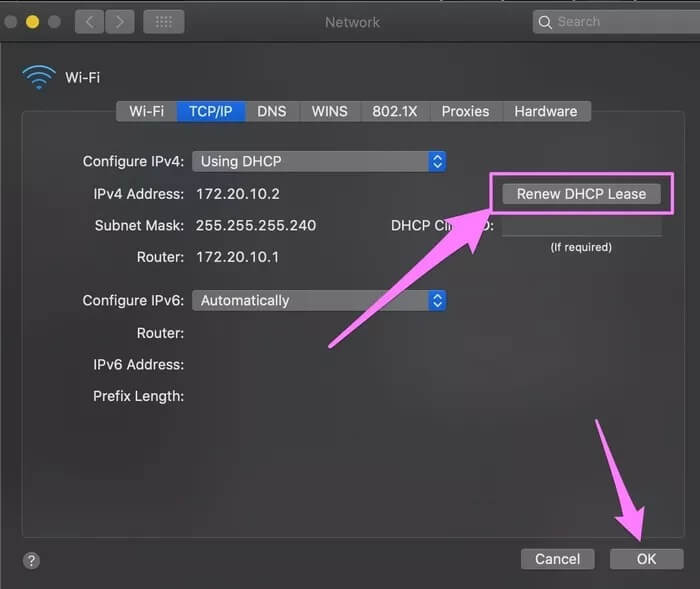Go to the Proxies tab
700x589 pixels.
[x=465, y=111]
